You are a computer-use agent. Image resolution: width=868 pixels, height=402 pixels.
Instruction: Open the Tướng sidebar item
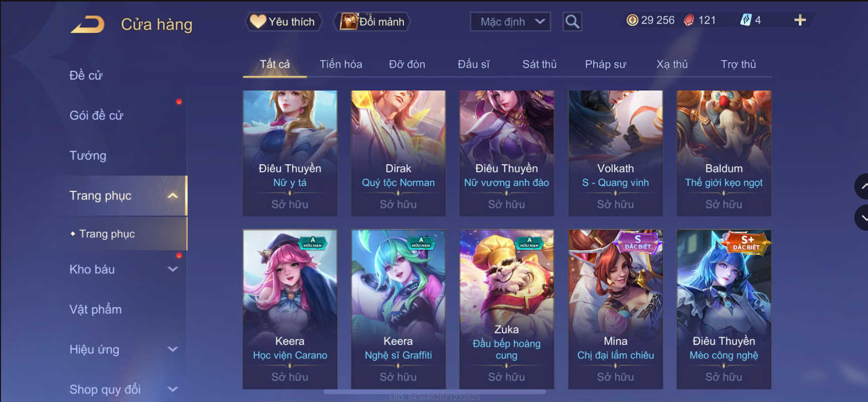(x=88, y=155)
